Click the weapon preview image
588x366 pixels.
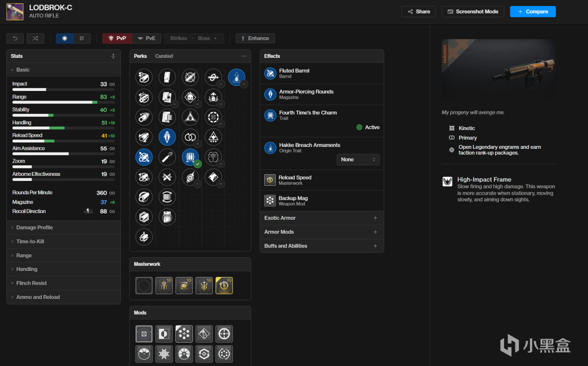point(498,70)
